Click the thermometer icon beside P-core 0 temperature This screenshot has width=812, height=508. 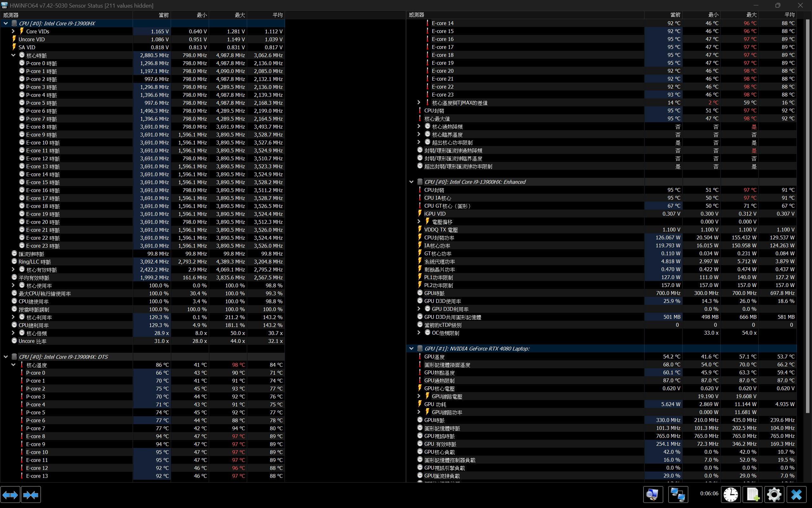(x=22, y=373)
